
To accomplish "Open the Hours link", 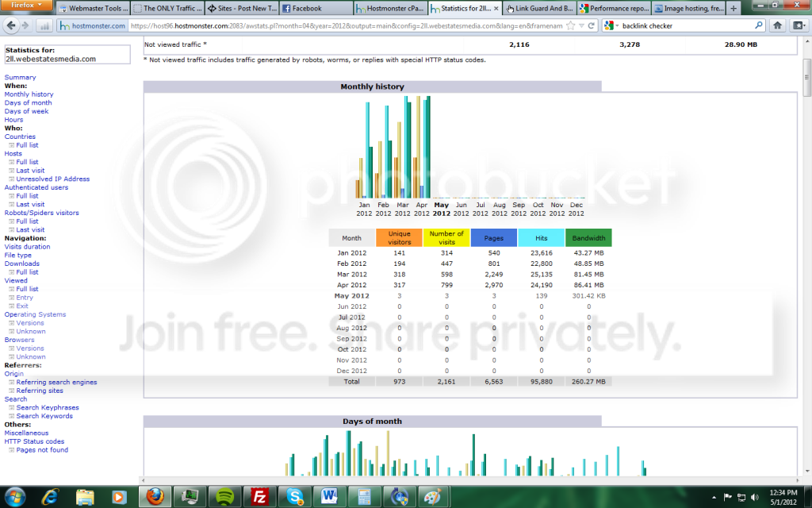I will coord(14,120).
